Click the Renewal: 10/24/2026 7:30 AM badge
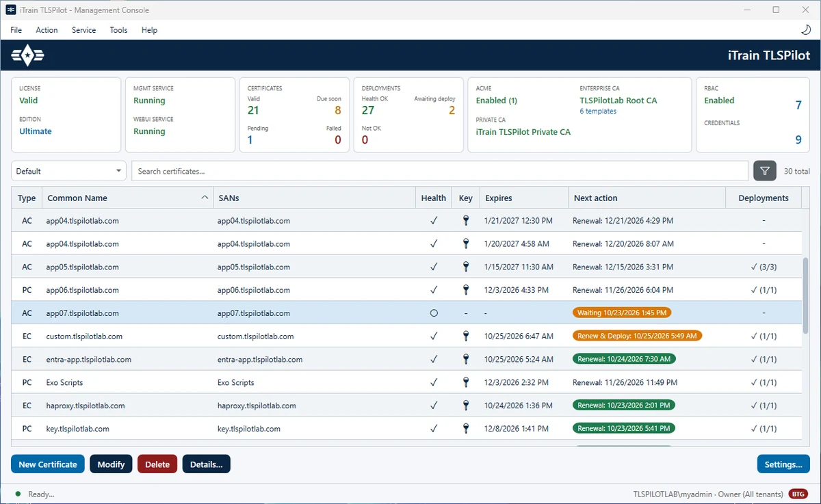The image size is (821, 504). (624, 359)
